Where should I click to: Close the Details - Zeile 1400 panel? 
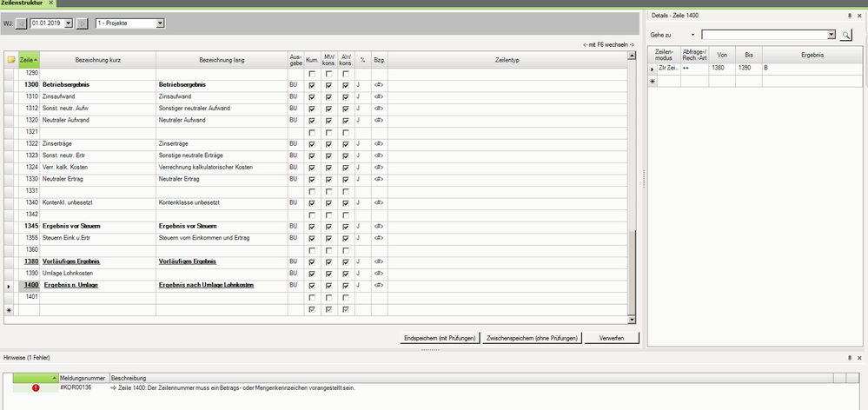(x=859, y=16)
